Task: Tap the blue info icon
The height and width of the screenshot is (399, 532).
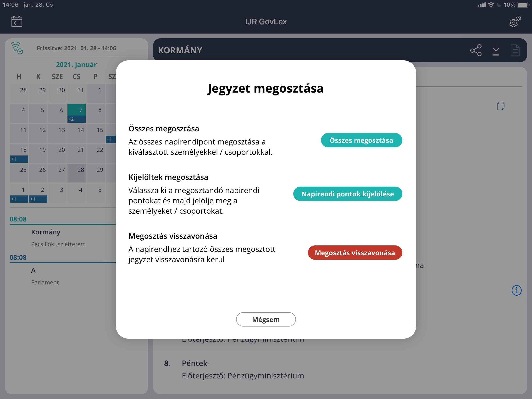Action: tap(516, 290)
